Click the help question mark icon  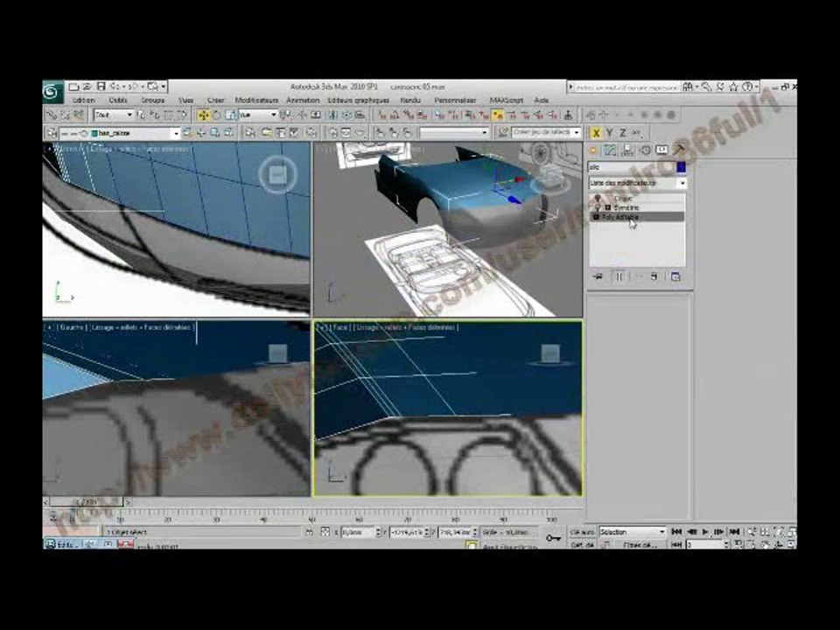747,87
